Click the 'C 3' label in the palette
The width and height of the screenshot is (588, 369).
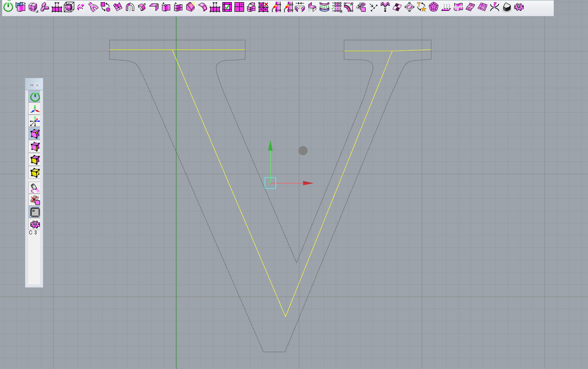[x=33, y=233]
